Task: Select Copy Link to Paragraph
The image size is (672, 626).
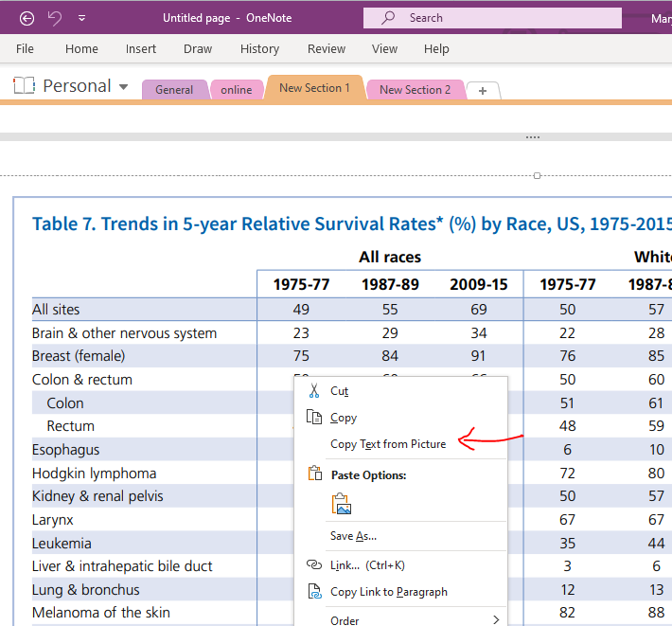Action: click(388, 592)
